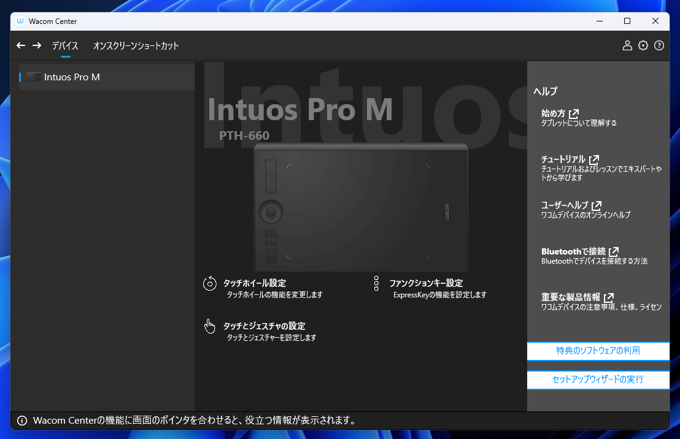Click タッチホイールの機能を変更します description
Image resolution: width=680 pixels, height=439 pixels.
point(275,295)
